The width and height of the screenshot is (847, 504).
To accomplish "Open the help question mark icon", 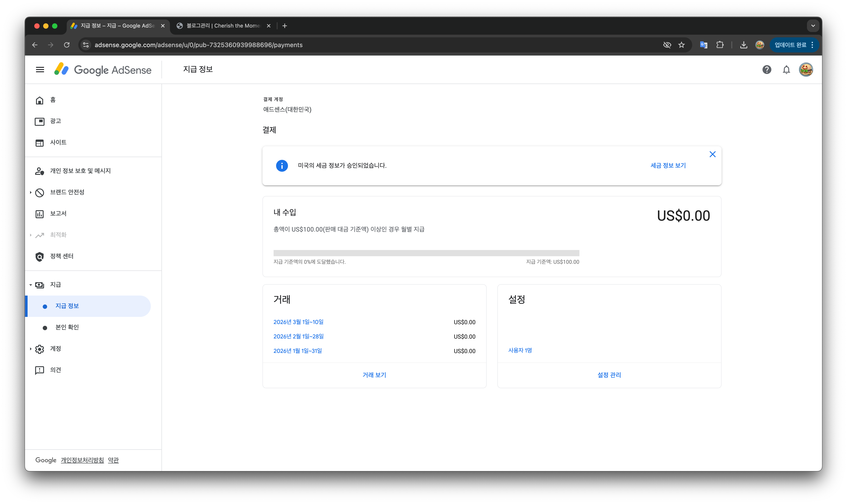I will click(x=766, y=70).
